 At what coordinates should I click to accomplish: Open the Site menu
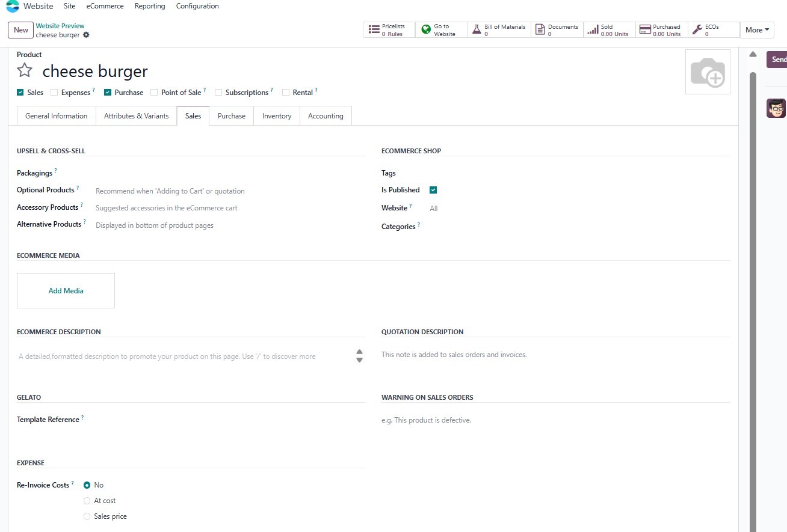point(70,6)
